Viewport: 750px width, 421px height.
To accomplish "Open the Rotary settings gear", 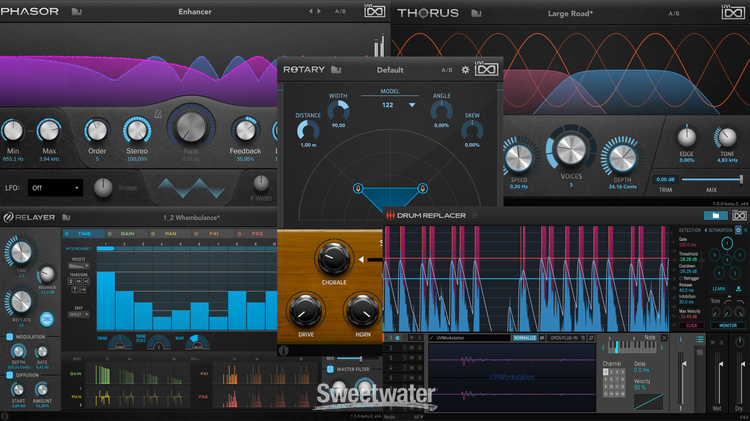I will (x=465, y=71).
